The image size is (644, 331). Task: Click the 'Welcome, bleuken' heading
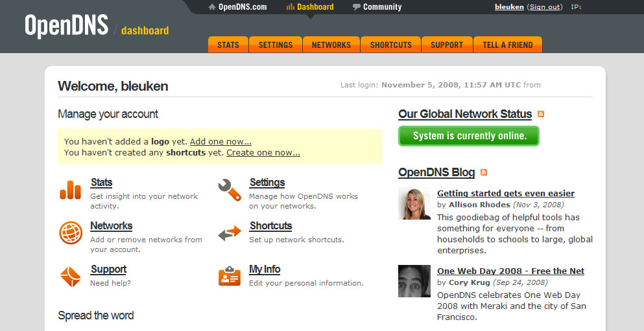click(x=113, y=86)
